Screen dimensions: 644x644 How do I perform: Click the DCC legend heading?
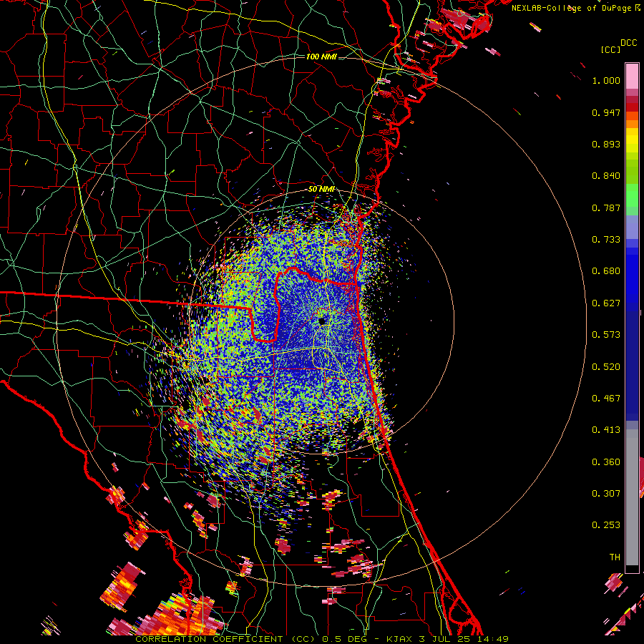628,43
